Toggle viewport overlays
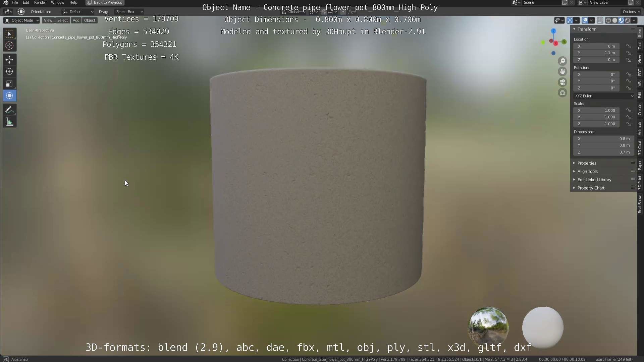Screen dimensions: 644x362 pyautogui.click(x=585, y=20)
